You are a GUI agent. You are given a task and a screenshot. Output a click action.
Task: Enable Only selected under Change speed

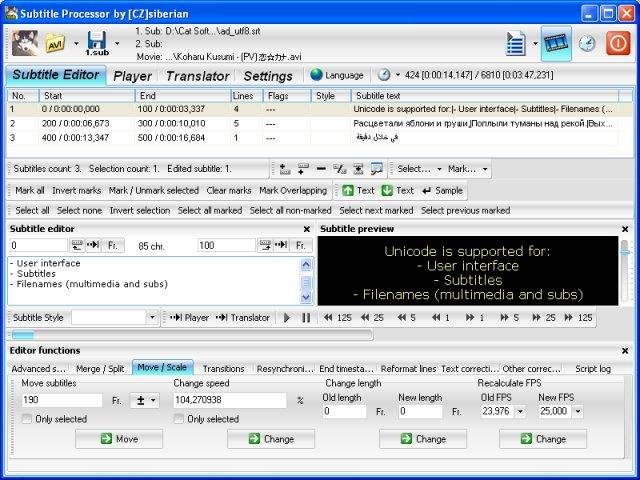179,419
